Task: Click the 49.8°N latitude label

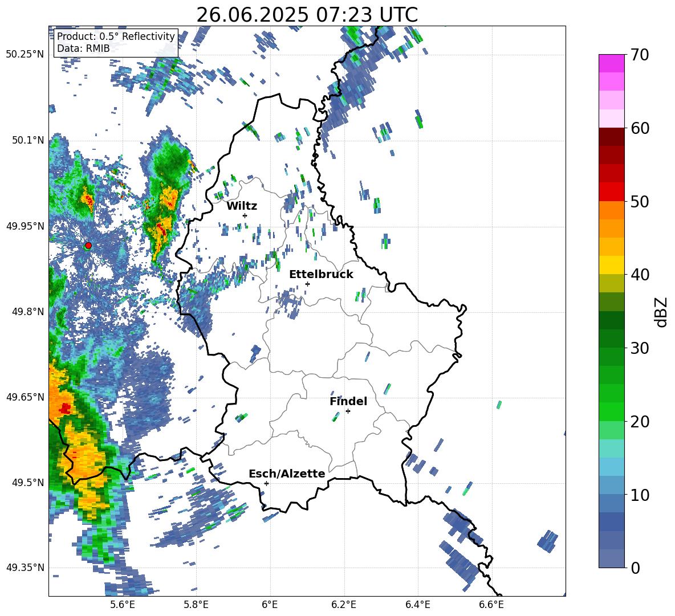Action: coord(29,312)
